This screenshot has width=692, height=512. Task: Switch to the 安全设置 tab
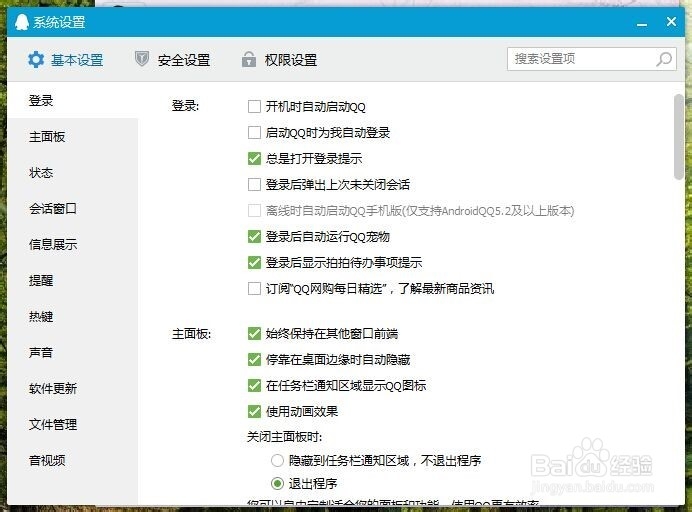point(173,60)
